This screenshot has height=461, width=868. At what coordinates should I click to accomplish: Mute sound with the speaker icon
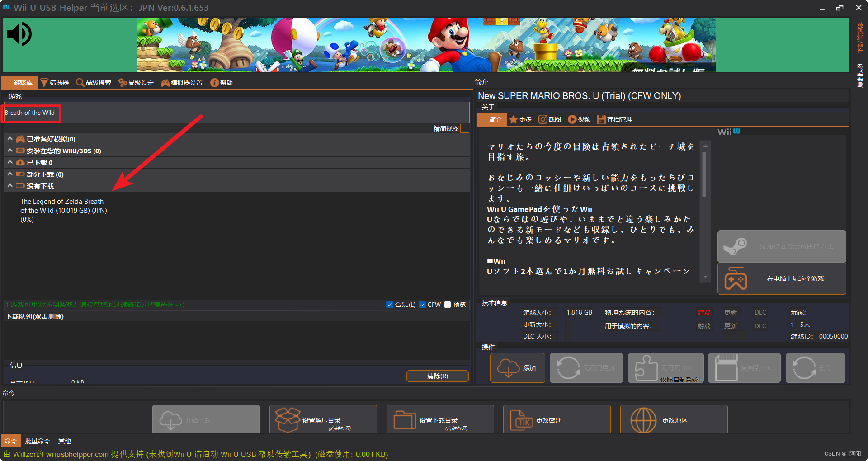(19, 34)
